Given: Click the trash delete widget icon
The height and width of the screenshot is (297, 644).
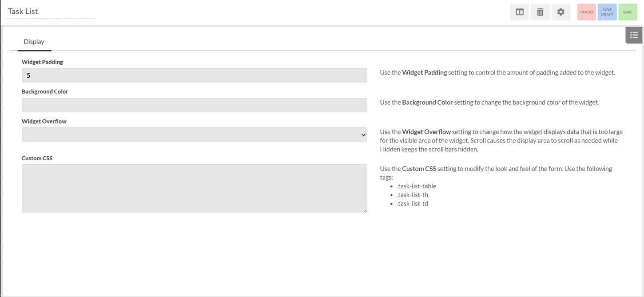Looking at the screenshot, I should coord(540,12).
